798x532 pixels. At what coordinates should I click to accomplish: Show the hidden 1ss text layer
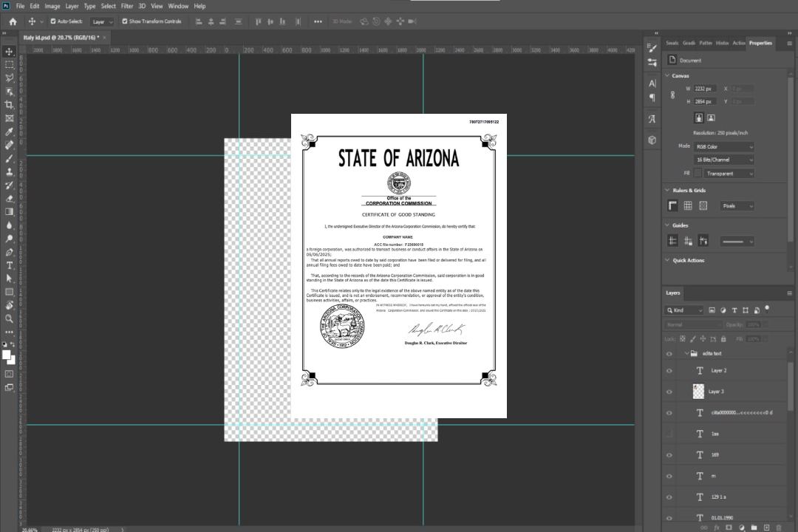(669, 434)
